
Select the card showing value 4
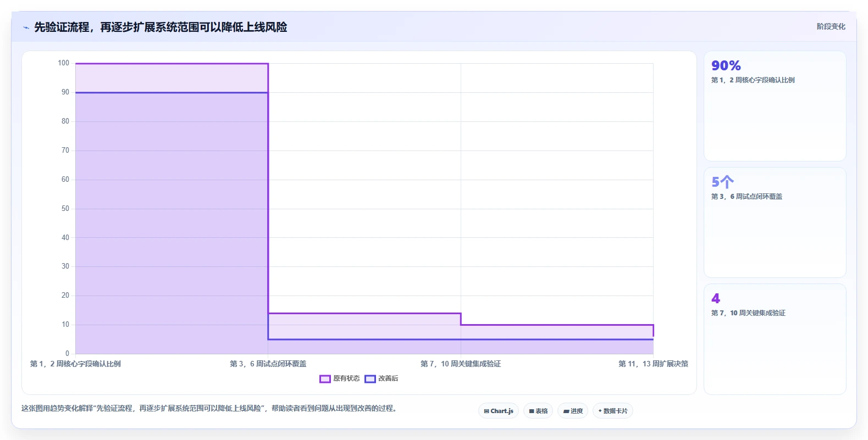tap(775, 339)
